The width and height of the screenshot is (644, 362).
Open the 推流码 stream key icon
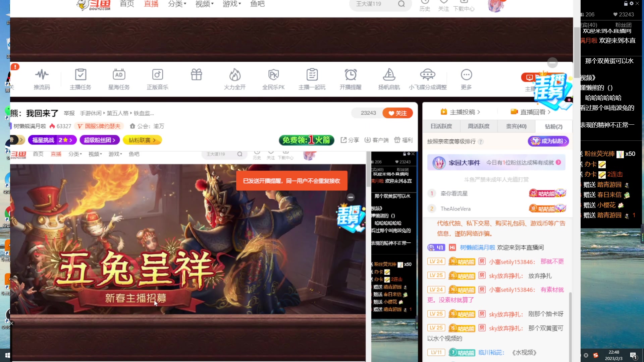[42, 79]
